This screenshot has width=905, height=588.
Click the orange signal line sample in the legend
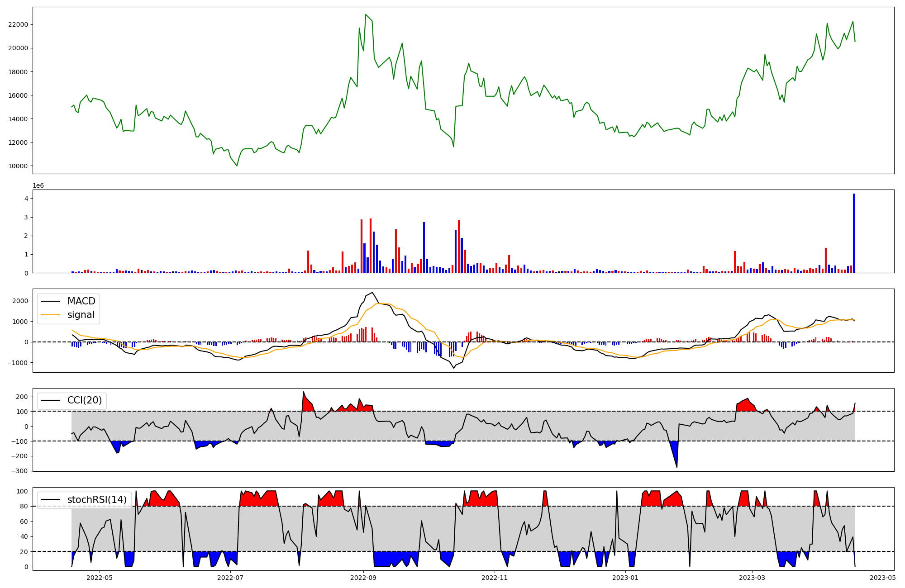point(51,315)
